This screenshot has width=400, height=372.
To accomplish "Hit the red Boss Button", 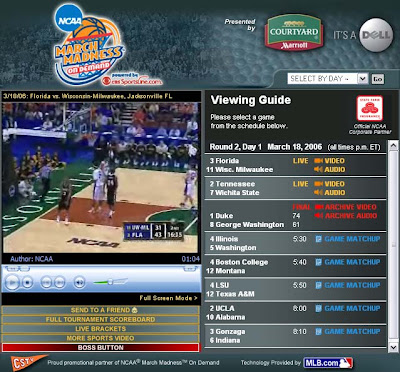I will (x=101, y=347).
